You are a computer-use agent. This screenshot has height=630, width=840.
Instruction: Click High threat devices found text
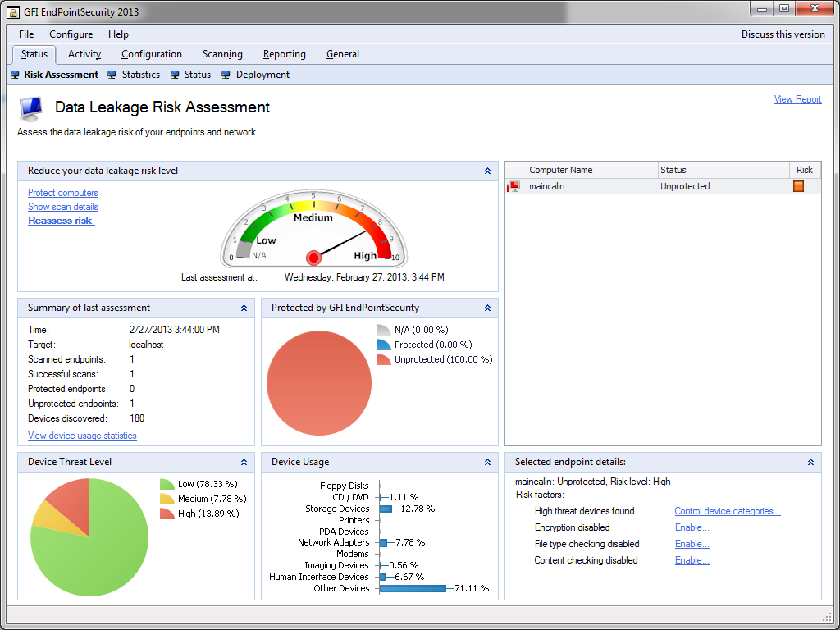[x=584, y=511]
